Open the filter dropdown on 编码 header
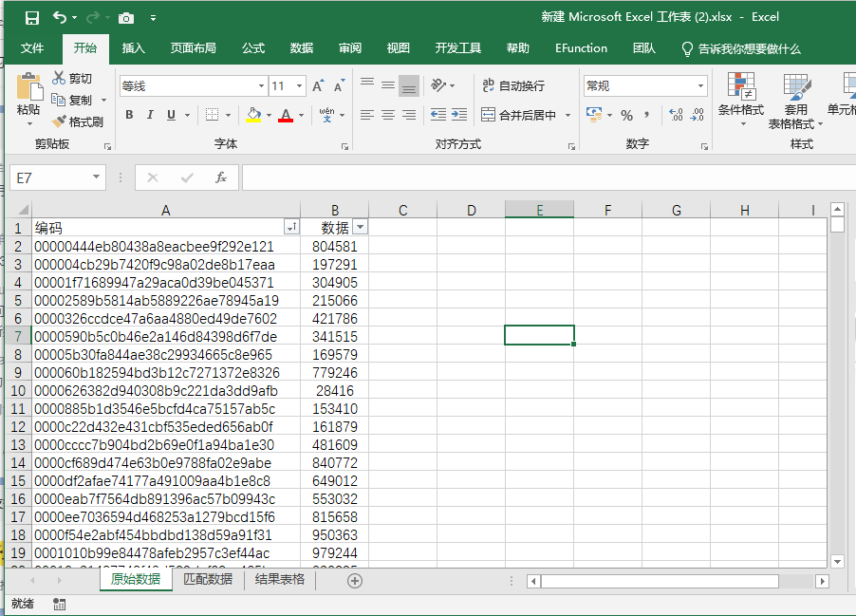This screenshot has height=616, width=856. (291, 227)
